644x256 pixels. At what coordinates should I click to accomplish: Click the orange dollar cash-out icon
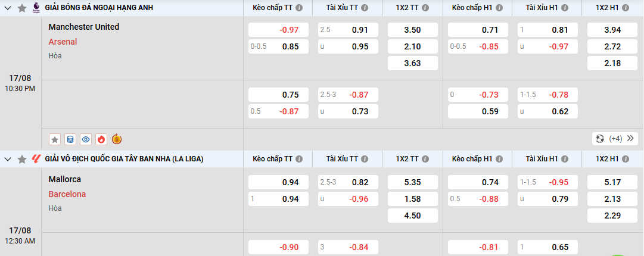coord(117,139)
